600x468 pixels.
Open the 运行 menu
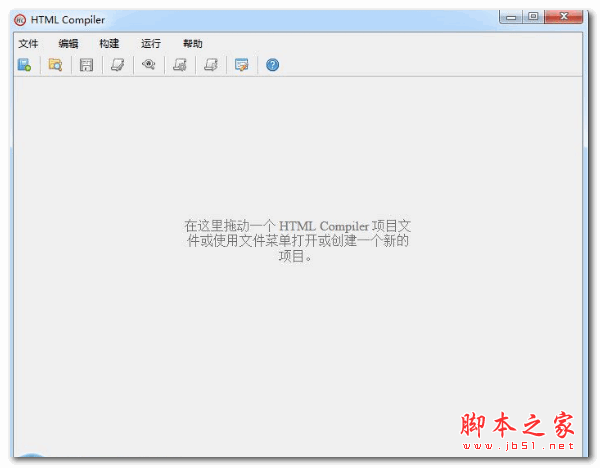tap(151, 44)
